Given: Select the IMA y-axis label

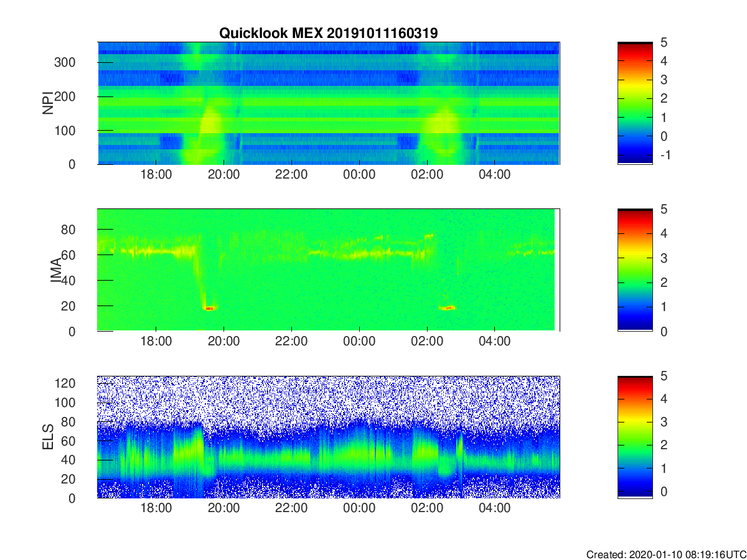Looking at the screenshot, I should (55, 270).
